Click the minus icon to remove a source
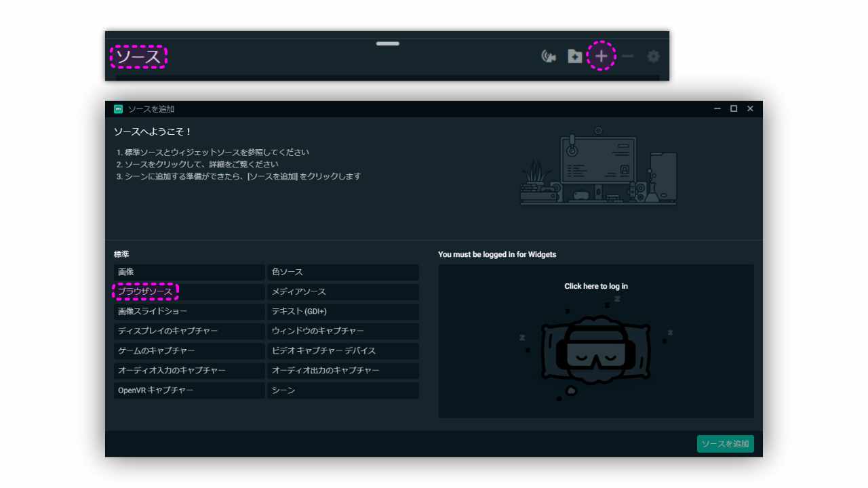This screenshot has height=488, width=868. [x=627, y=57]
